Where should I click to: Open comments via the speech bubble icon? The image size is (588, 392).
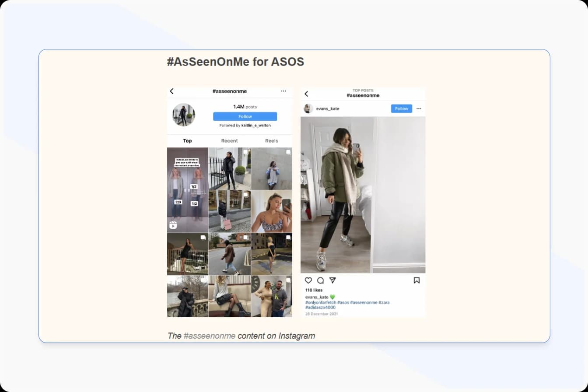tap(321, 280)
